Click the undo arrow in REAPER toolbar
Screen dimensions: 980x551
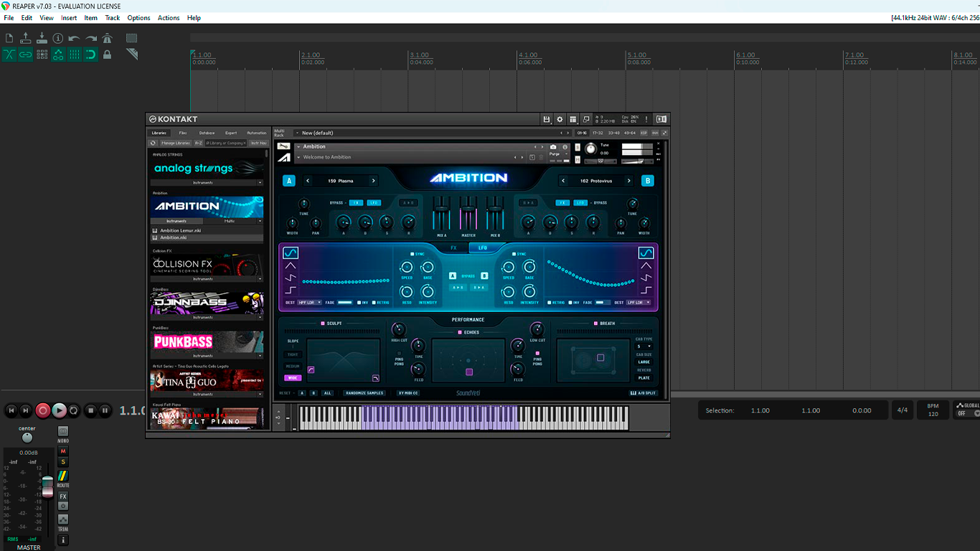pos(75,38)
